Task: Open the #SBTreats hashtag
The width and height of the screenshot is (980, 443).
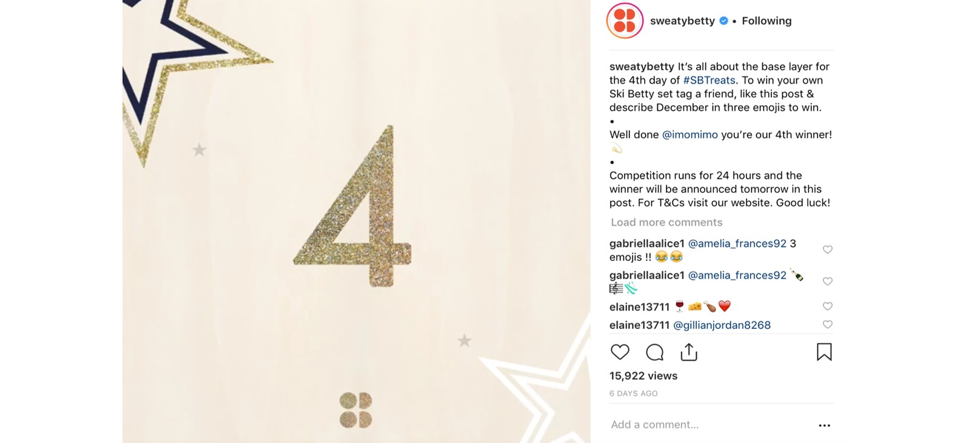Action: coord(709,80)
